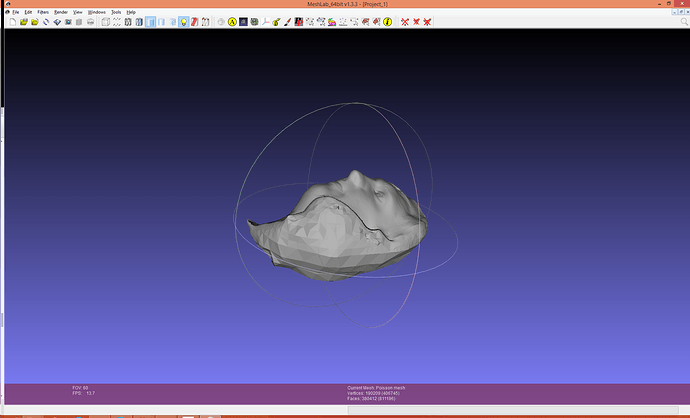Select the paintbrush tool in the toolbar
Image resolution: width=690 pixels, height=418 pixels.
click(287, 22)
